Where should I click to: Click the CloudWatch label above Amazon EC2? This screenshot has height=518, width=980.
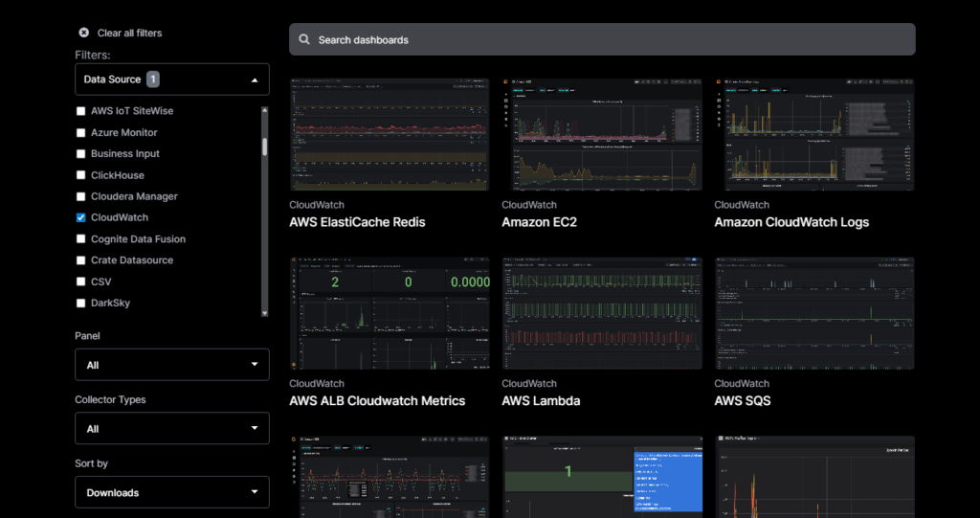tap(528, 205)
